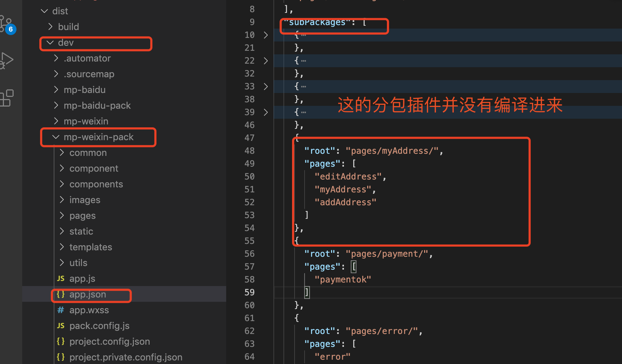622x364 pixels.
Task: Collapse the dev folder
Action: (x=50, y=43)
